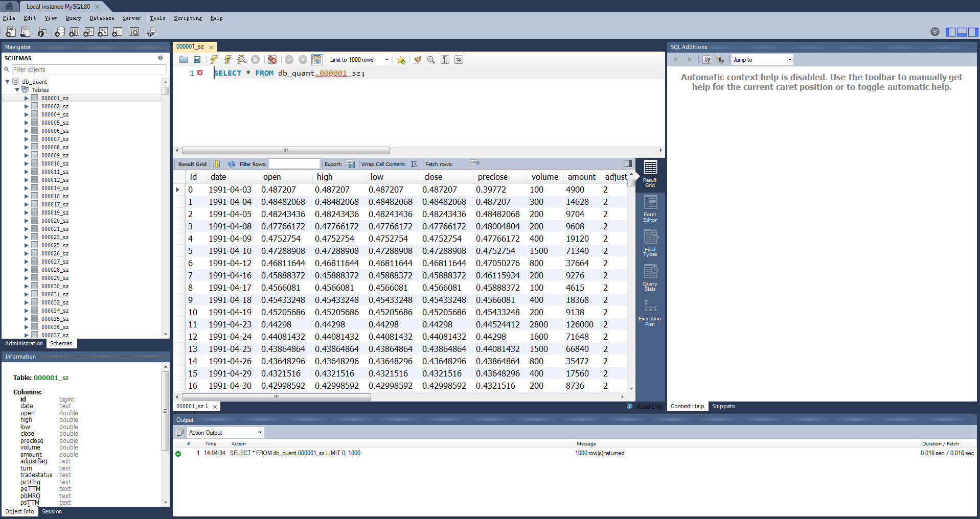Export the recordset to an external file
The width and height of the screenshot is (980, 519).
[x=350, y=164]
